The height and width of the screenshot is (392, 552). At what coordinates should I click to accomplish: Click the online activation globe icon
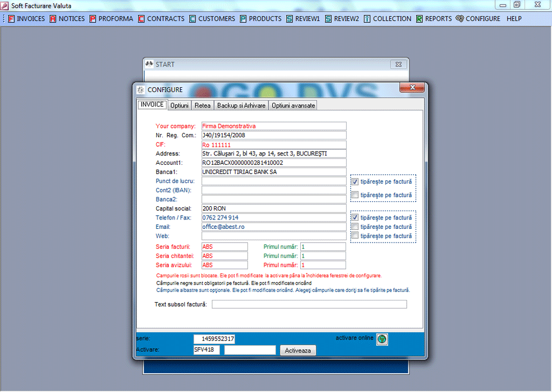click(382, 339)
